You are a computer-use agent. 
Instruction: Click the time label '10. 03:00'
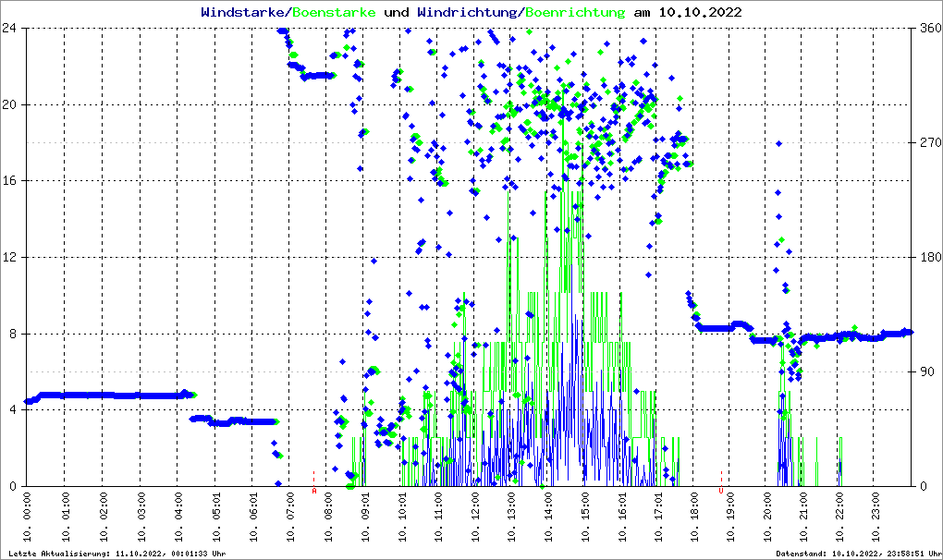point(141,517)
